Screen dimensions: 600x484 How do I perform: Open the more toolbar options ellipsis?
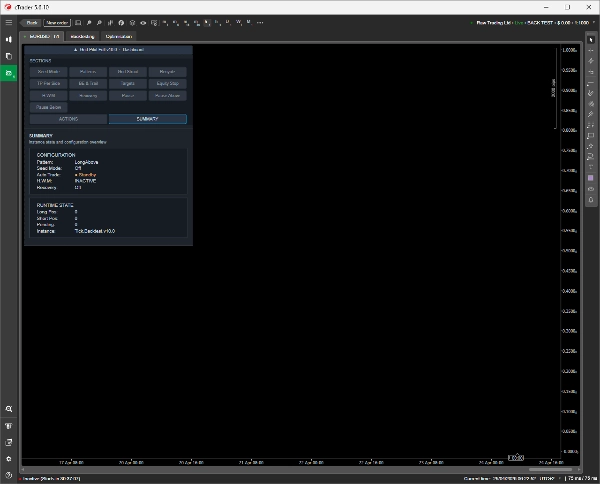(260, 23)
